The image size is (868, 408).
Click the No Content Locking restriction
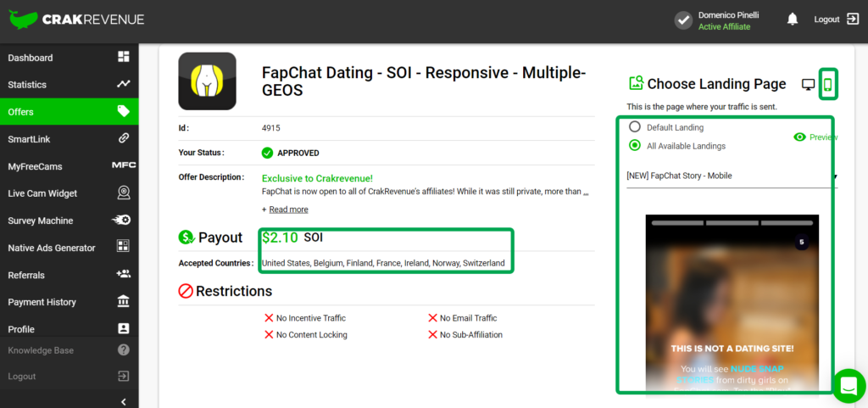pyautogui.click(x=306, y=334)
